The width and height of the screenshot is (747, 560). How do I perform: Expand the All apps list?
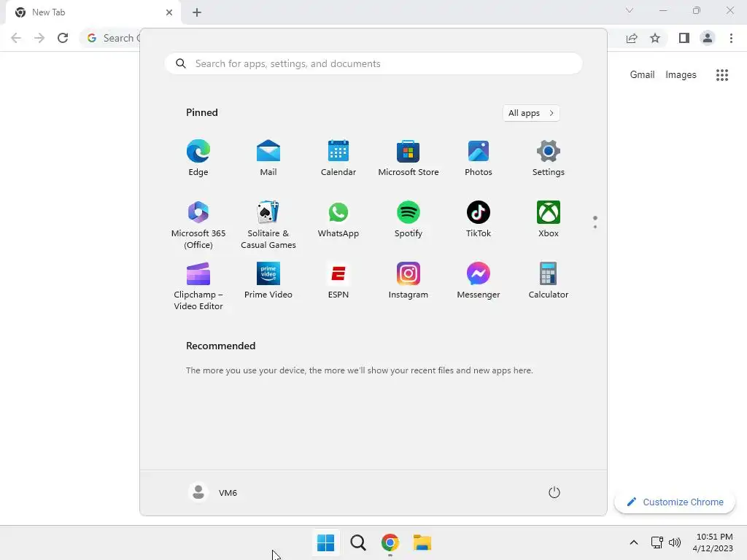click(531, 113)
